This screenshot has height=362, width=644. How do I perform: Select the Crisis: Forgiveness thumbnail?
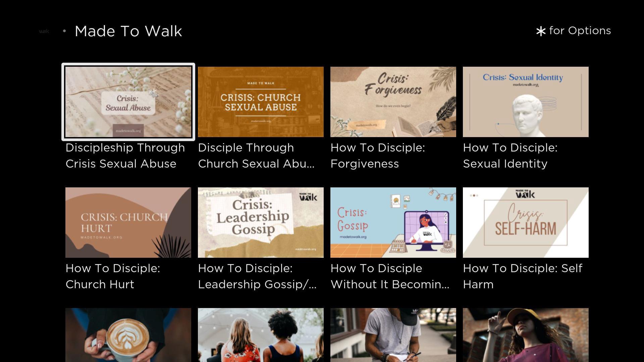tap(393, 102)
